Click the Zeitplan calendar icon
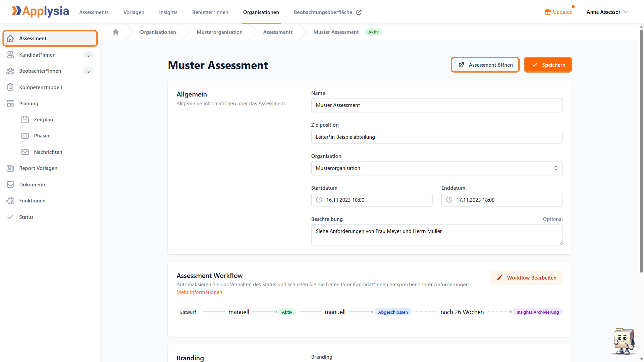The height and width of the screenshot is (362, 644). [x=25, y=119]
